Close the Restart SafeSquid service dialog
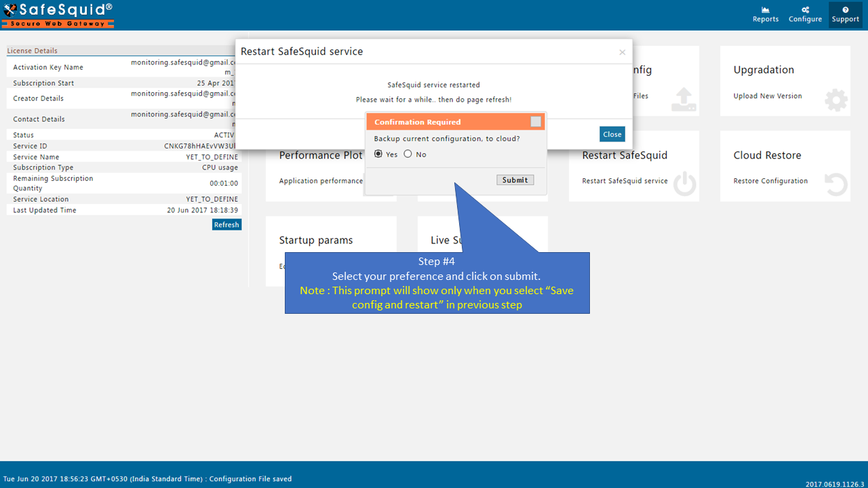868x488 pixels. pyautogui.click(x=612, y=134)
